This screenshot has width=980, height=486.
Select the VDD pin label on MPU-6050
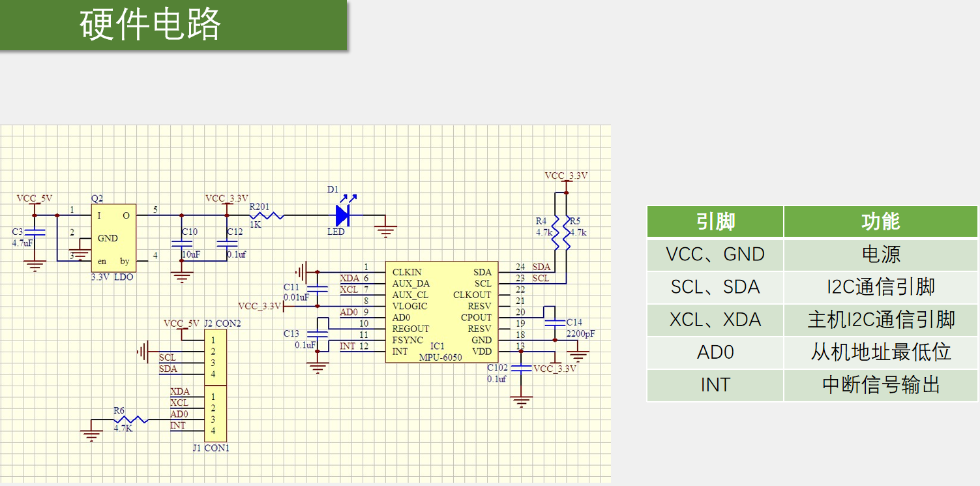click(482, 352)
